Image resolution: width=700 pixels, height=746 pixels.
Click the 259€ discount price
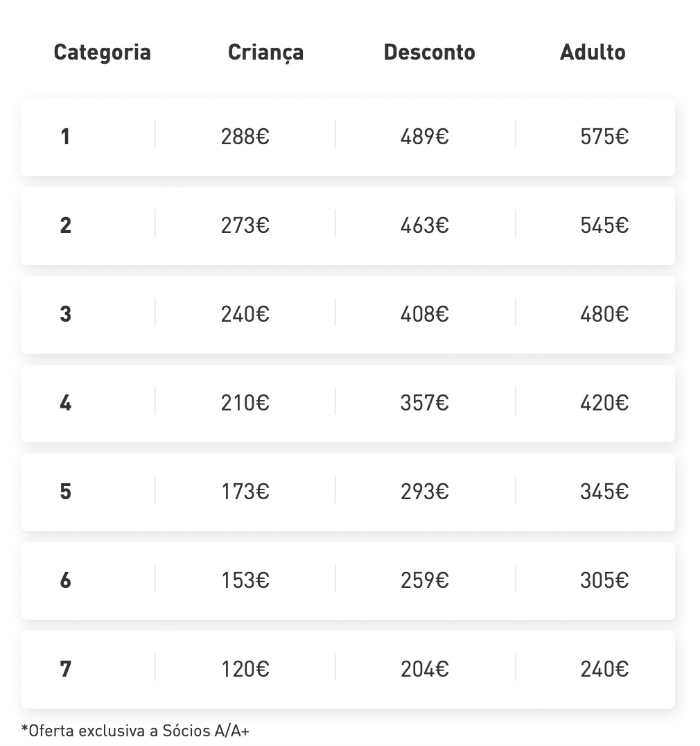pos(425,580)
